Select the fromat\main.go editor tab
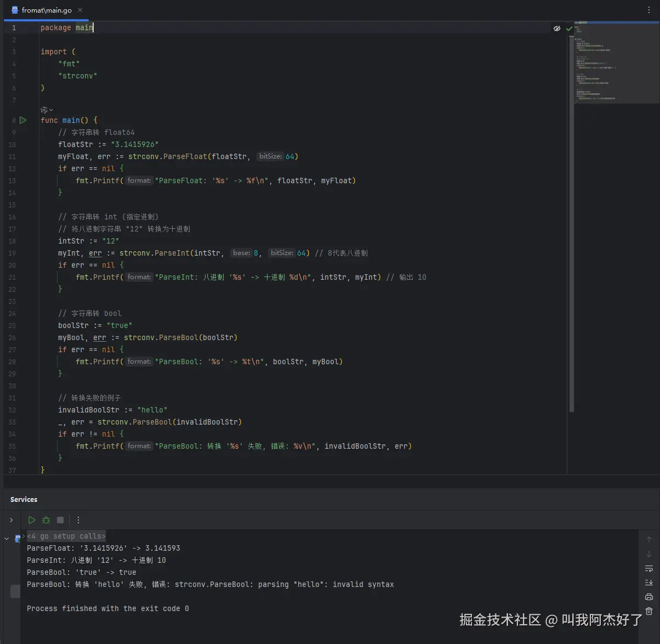This screenshot has width=660, height=644. click(x=47, y=10)
